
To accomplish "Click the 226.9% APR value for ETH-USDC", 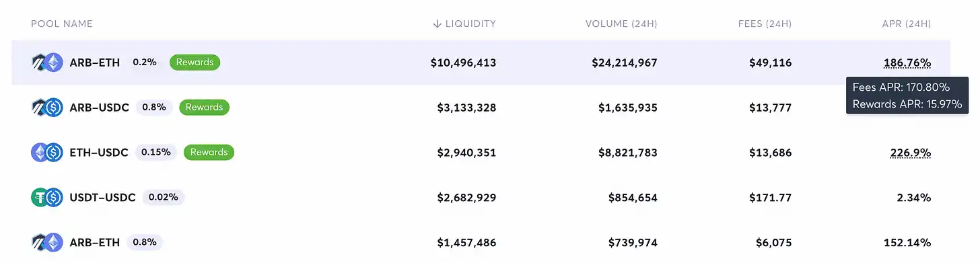I will (911, 153).
